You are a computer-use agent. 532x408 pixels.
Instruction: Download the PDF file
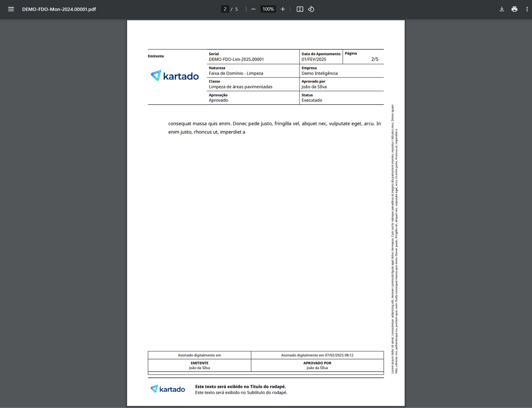(x=502, y=9)
